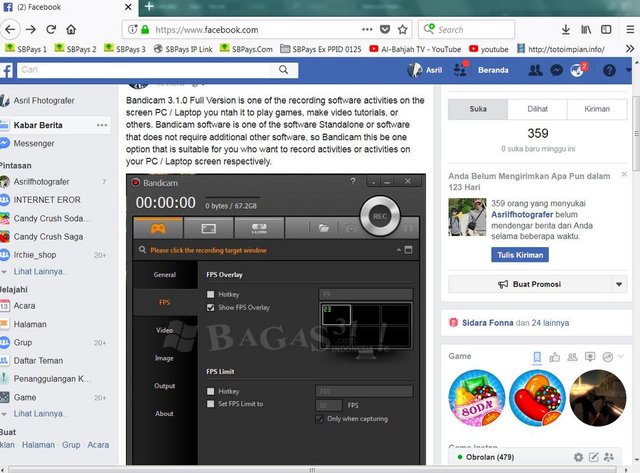Click the Facebook logo in blue bar
The width and height of the screenshot is (640, 473).
6,71
